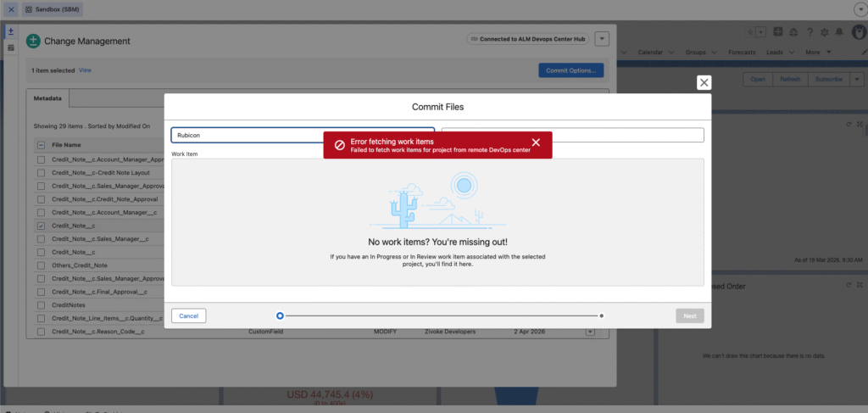This screenshot has width=868, height=413.
Task: Click the global actions plus icon
Action: tap(777, 32)
